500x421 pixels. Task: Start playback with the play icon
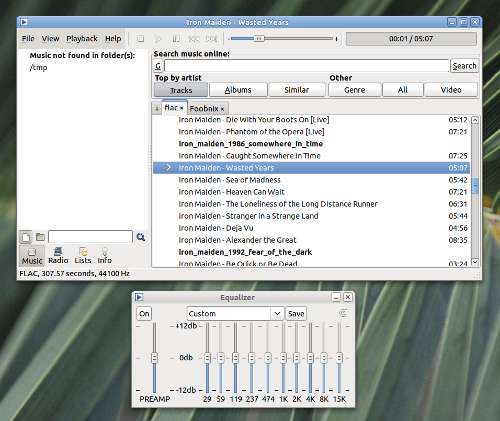click(158, 39)
